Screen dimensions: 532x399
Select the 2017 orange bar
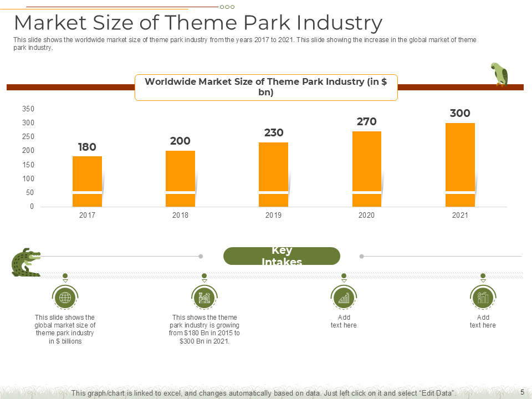(87, 182)
